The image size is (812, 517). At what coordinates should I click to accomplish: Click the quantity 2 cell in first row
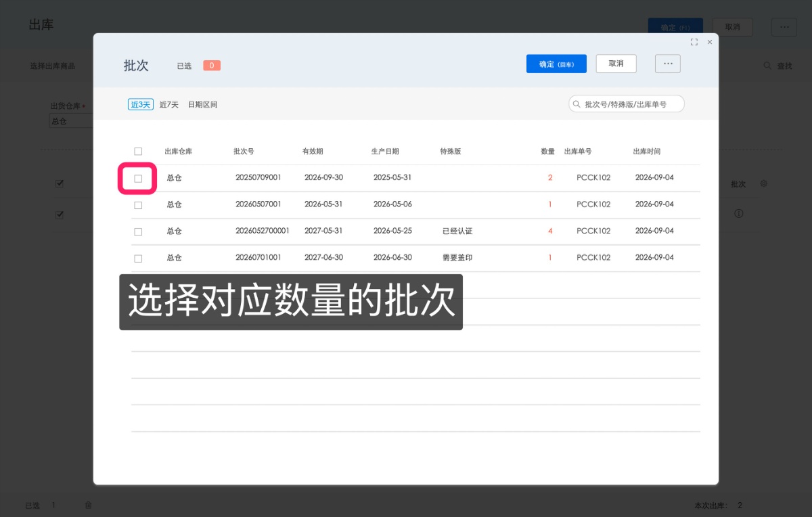[x=550, y=177]
